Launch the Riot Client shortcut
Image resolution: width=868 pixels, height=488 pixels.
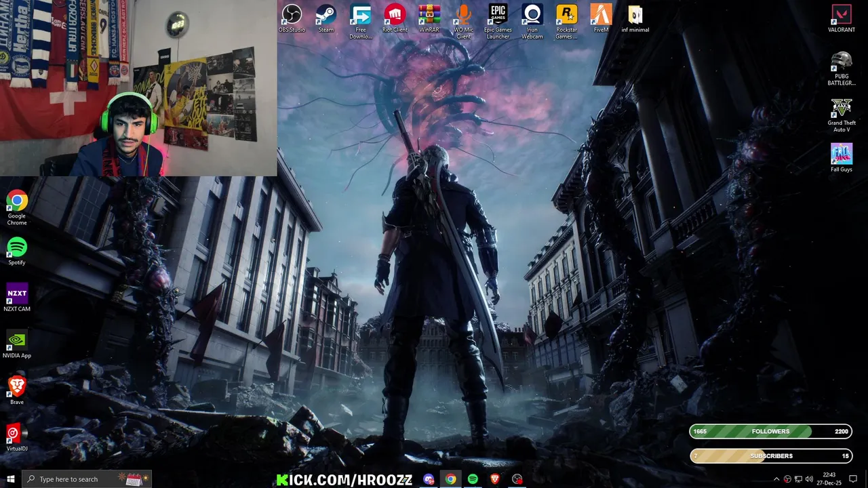(395, 18)
